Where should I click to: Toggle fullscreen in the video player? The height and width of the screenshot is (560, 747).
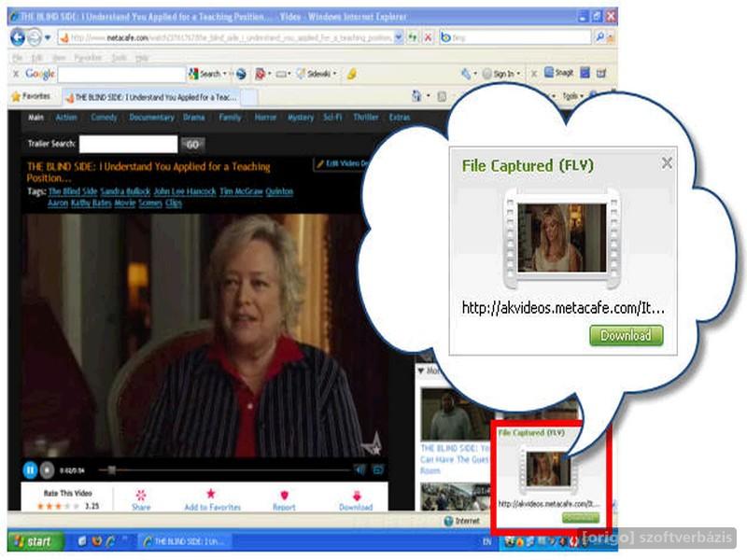378,470
